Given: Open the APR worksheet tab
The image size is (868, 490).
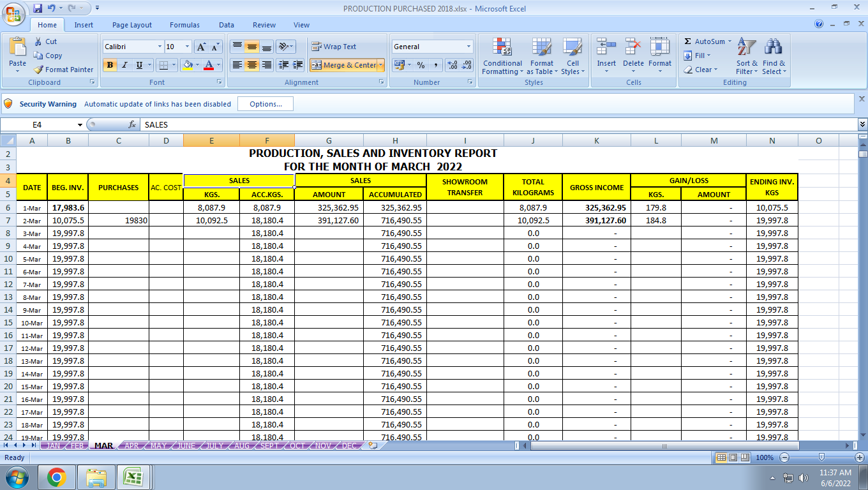Looking at the screenshot, I should [x=131, y=446].
